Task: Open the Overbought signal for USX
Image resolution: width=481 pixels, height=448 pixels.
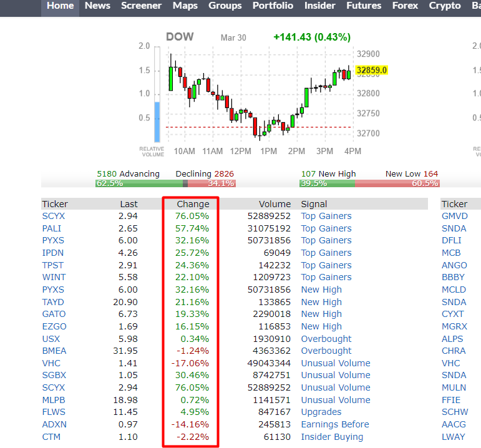Action: pos(326,339)
